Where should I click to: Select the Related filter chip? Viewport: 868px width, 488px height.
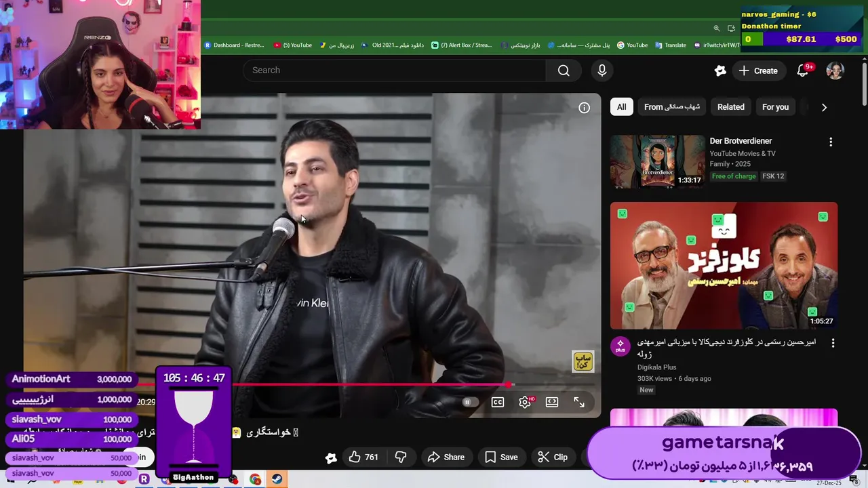(x=730, y=107)
